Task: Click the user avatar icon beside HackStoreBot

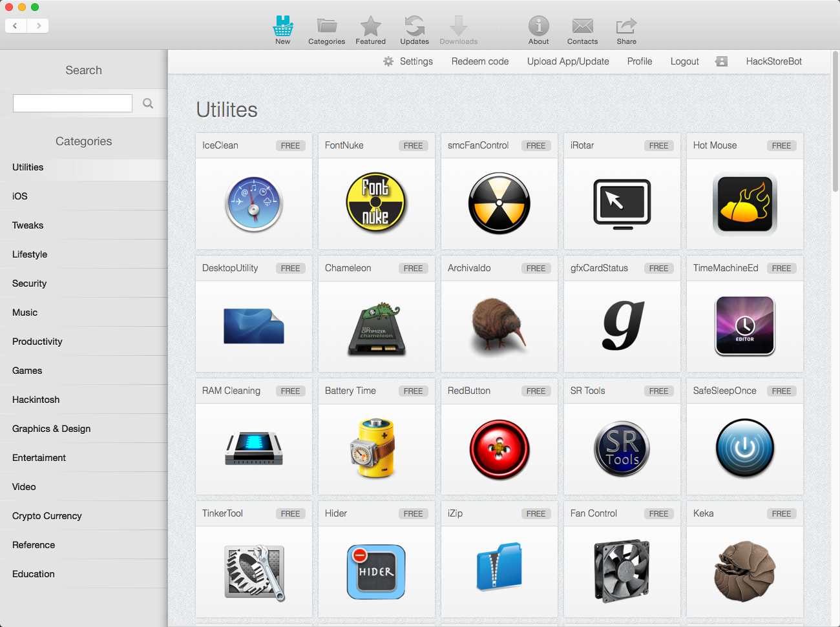Action: click(722, 61)
